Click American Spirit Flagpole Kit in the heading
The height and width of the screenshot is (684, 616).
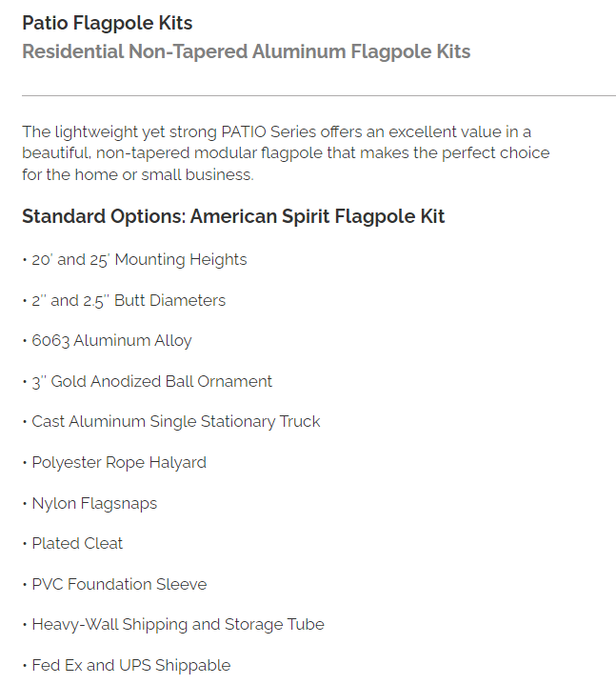click(317, 216)
